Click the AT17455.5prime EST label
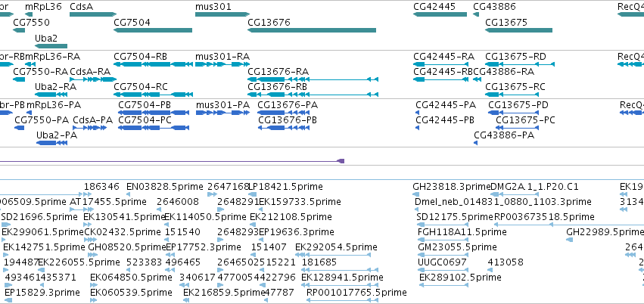The height and width of the screenshot is (304, 644). [x=108, y=201]
